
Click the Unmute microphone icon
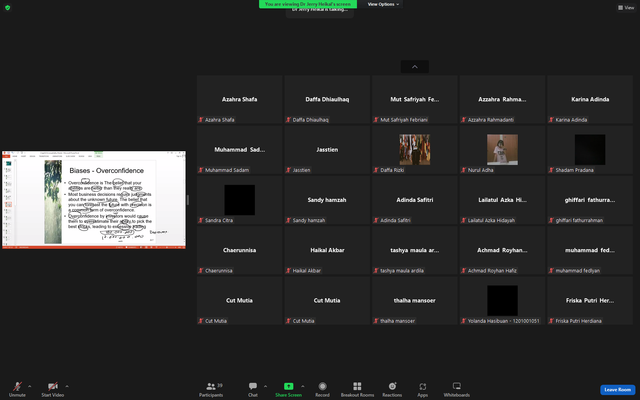[x=17, y=386]
